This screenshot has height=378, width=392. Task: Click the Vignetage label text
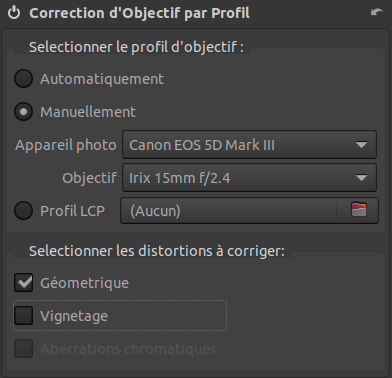(x=74, y=316)
